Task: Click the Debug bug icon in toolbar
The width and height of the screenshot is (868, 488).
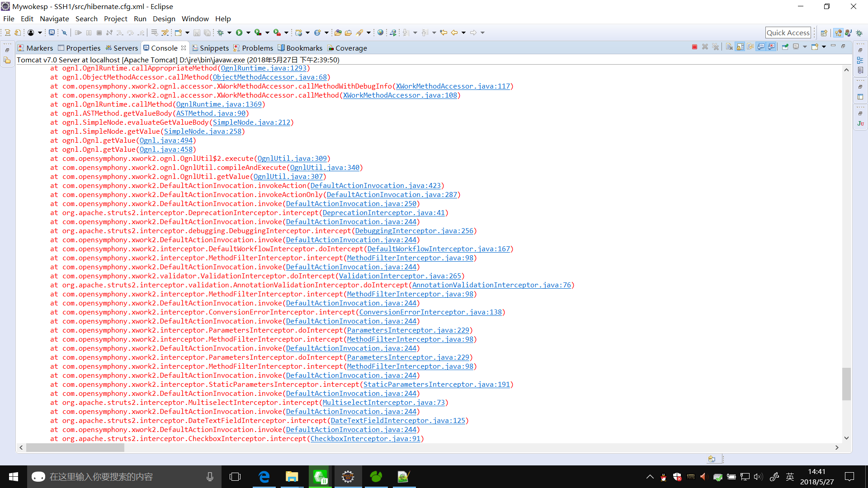Action: click(221, 33)
